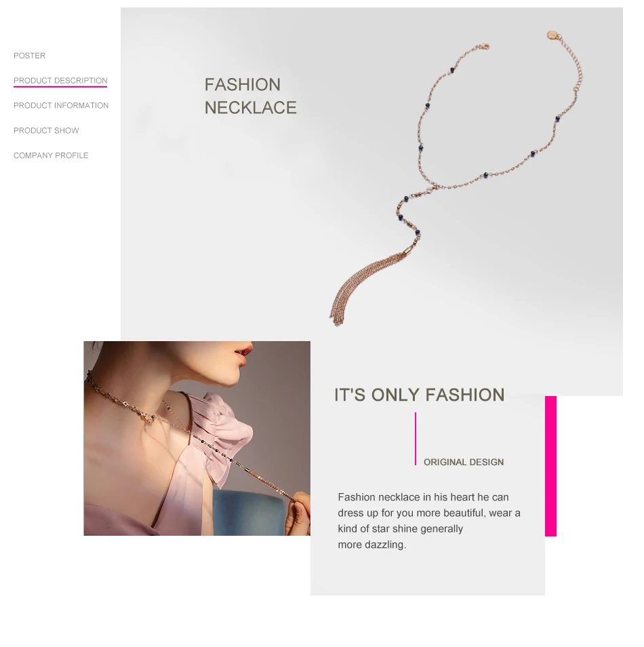This screenshot has height=647, width=644.
Task: Go to PRODUCT INFORMATION section
Action: [61, 106]
